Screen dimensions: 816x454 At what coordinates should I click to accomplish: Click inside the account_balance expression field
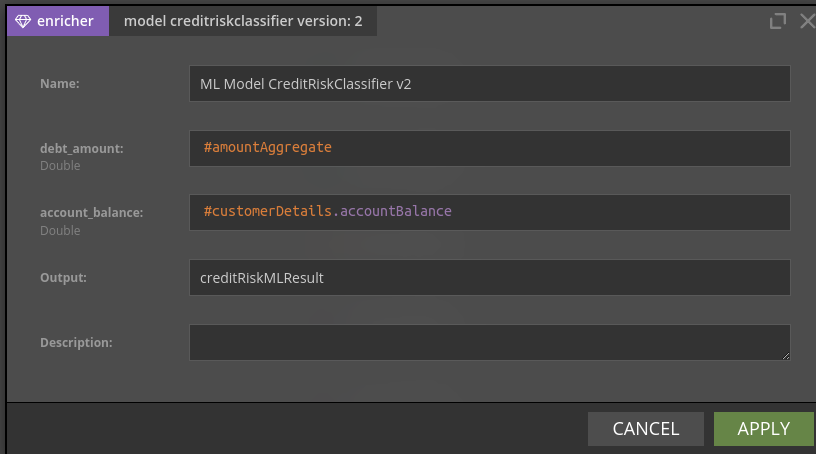490,212
